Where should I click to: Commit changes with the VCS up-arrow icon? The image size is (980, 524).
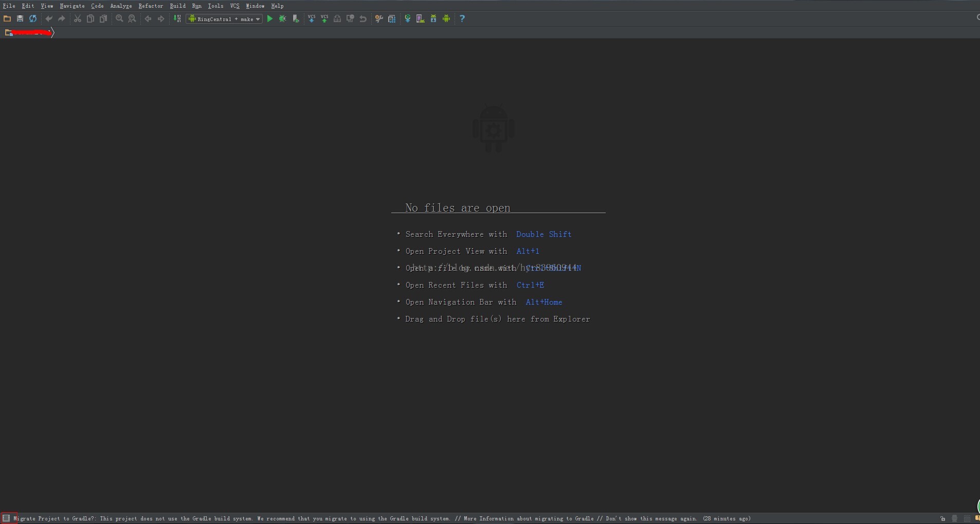(x=324, y=18)
